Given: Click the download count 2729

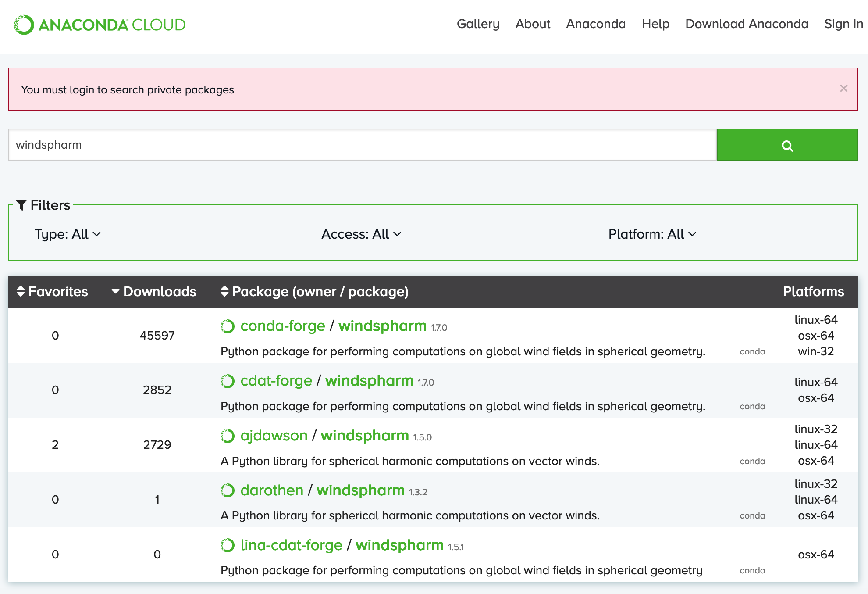Looking at the screenshot, I should coord(157,445).
